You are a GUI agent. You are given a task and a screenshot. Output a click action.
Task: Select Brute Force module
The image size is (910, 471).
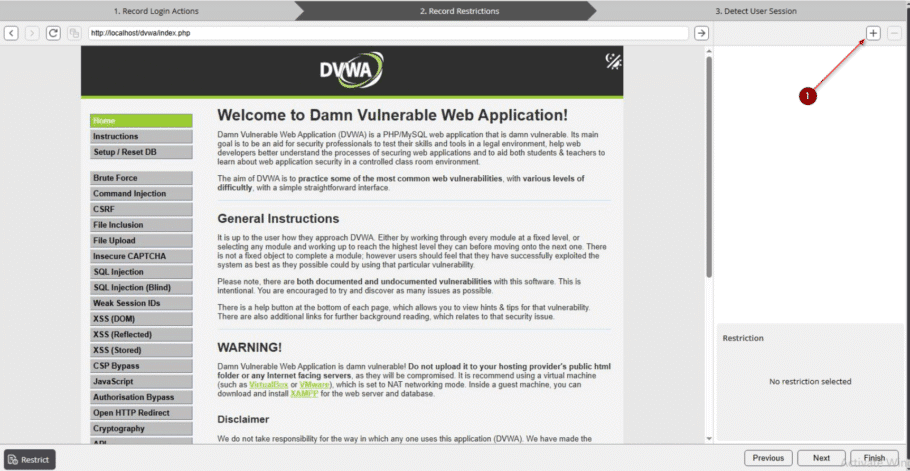click(141, 178)
